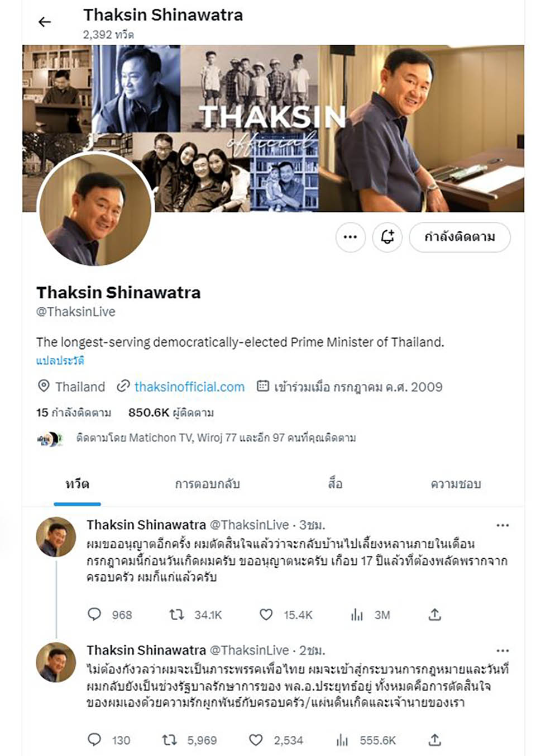This screenshot has width=536, height=756.
Task: Toggle the กำลังติดตาม following button
Action: tap(460, 237)
